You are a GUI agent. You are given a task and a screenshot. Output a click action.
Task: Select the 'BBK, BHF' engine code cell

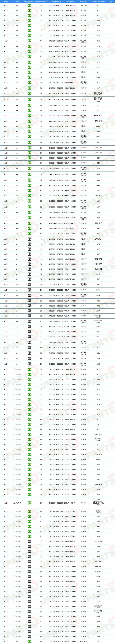pyautogui.click(x=98, y=223)
